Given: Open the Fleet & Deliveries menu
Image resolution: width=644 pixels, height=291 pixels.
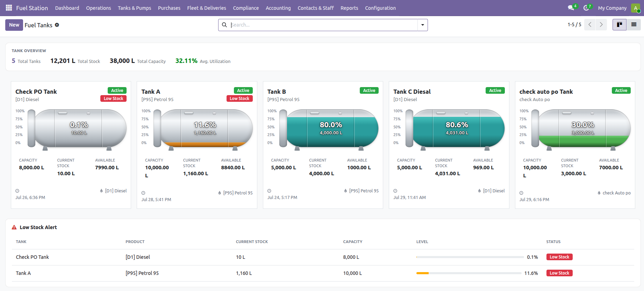Looking at the screenshot, I should pyautogui.click(x=207, y=8).
